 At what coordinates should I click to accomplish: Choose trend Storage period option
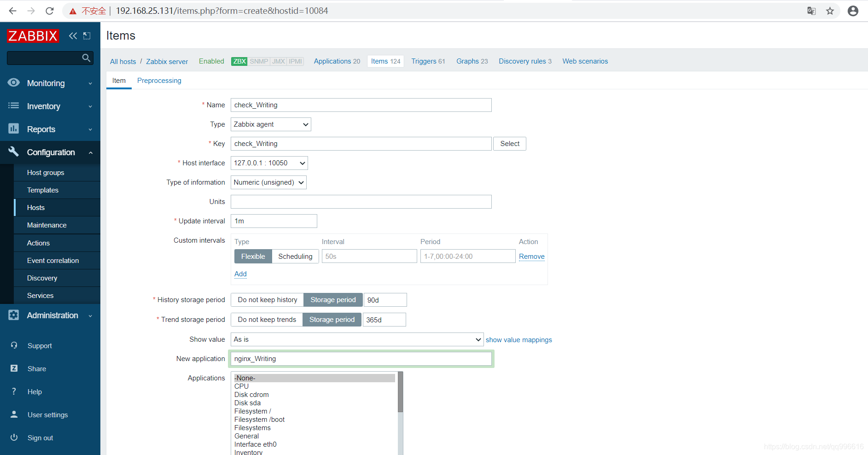332,320
